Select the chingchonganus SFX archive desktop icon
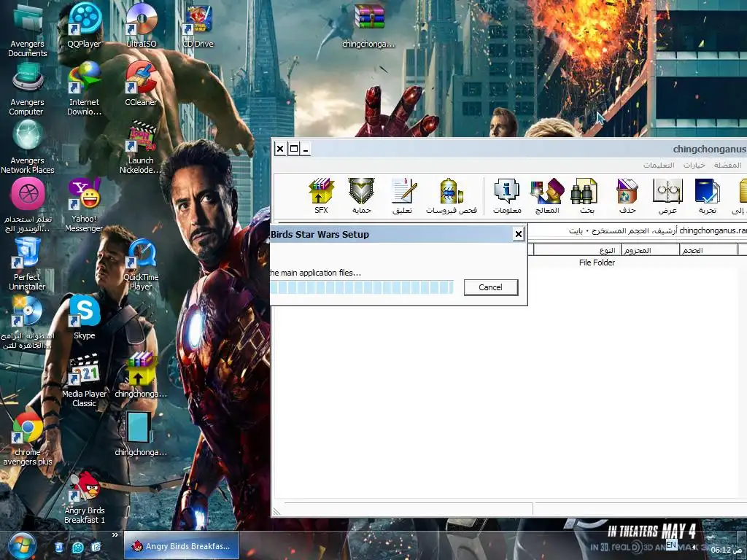Image resolution: width=747 pixels, height=560 pixels. 141,376
